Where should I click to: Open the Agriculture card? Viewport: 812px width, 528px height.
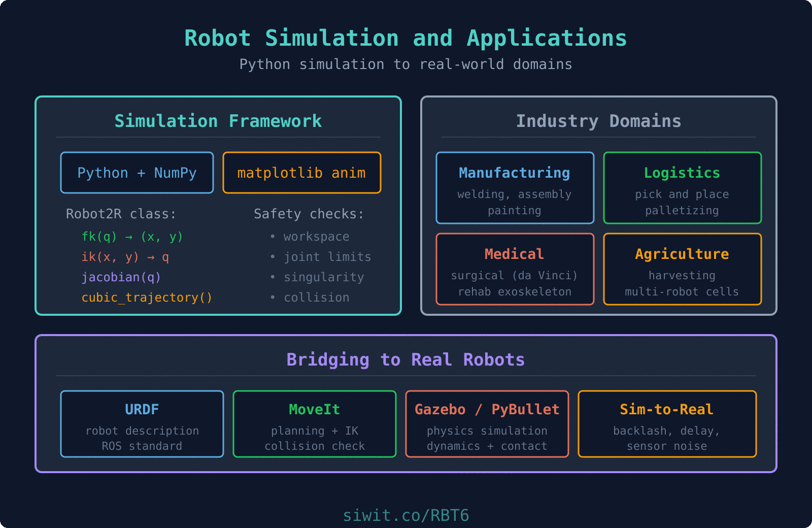point(682,269)
